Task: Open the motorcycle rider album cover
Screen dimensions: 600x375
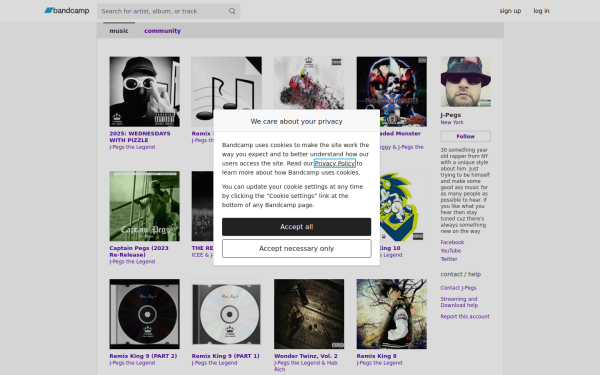Action: [309, 83]
